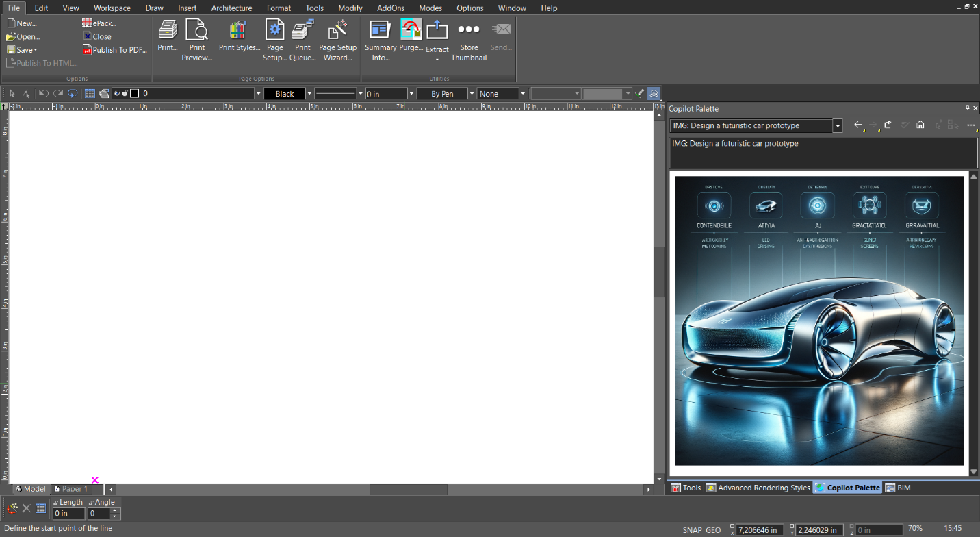Switch to the BIM palette tab

[898, 488]
